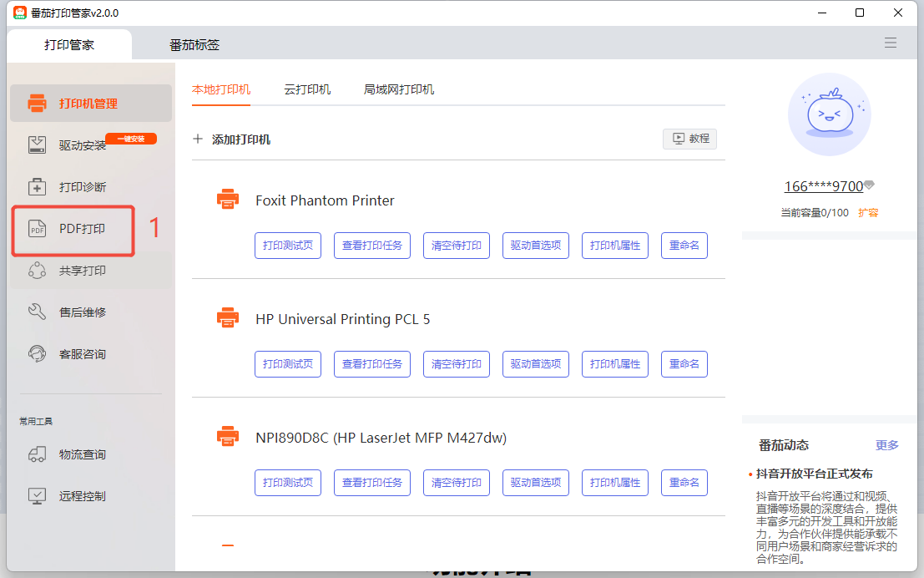Image resolution: width=924 pixels, height=578 pixels.
Task: Click 清空待打印 for HP Universal Printing PCL 5
Action: (x=456, y=364)
